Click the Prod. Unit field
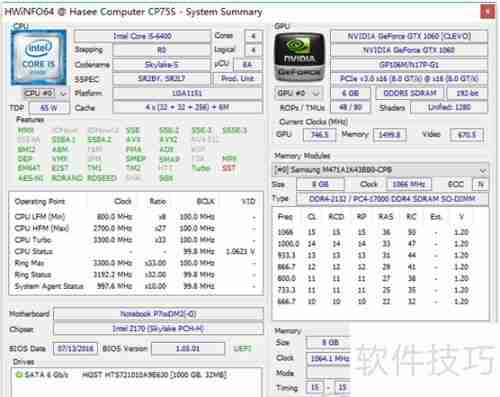This screenshot has height=397, width=500. point(238,79)
